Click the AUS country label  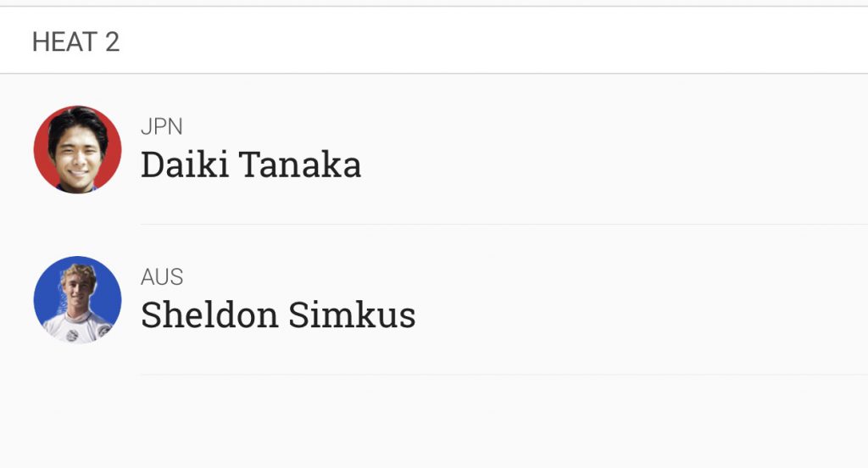[162, 277]
